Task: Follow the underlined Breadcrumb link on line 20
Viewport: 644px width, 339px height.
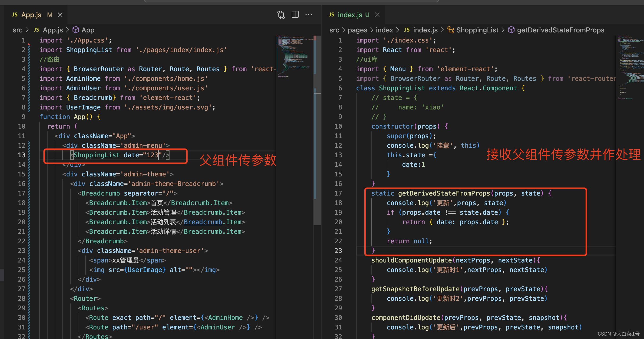Action: pos(203,222)
